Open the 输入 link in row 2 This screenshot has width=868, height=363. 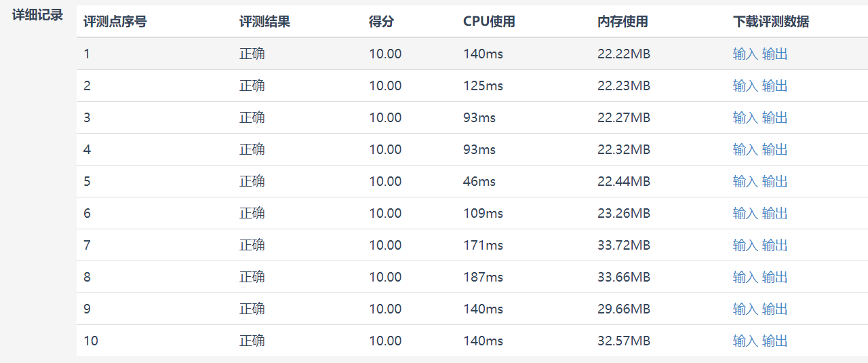[x=745, y=86]
